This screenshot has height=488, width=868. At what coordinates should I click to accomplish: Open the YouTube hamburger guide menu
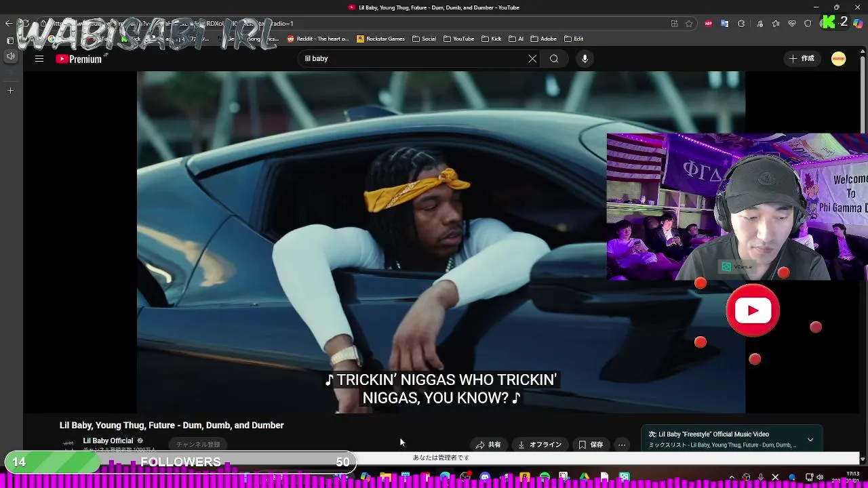[39, 59]
